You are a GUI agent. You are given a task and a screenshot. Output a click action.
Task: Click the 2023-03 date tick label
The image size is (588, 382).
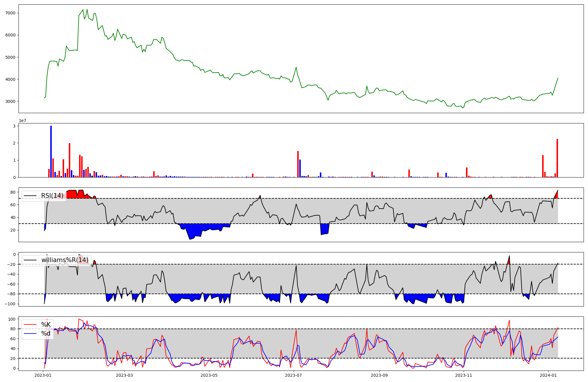pyautogui.click(x=124, y=375)
